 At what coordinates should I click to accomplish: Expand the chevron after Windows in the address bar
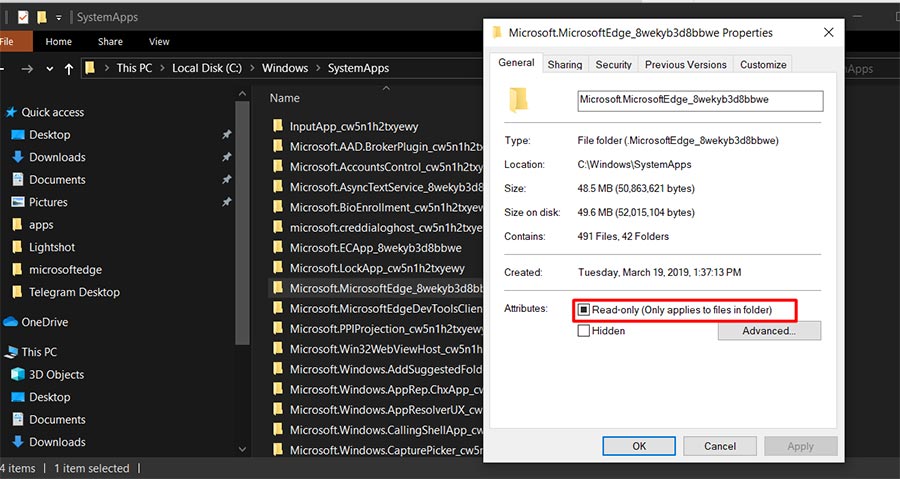[x=318, y=68]
